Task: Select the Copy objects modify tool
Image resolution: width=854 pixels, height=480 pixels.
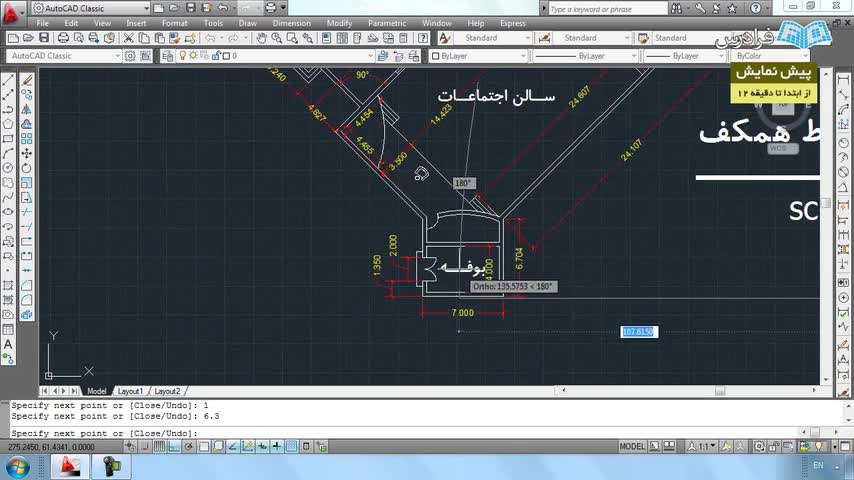Action: pos(26,95)
